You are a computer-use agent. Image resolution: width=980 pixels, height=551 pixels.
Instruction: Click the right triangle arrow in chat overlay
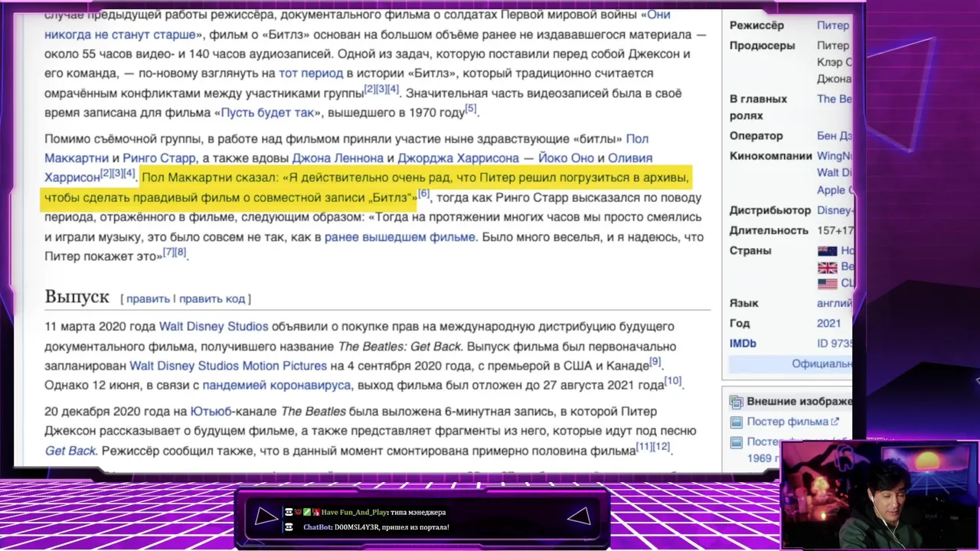[x=579, y=517]
